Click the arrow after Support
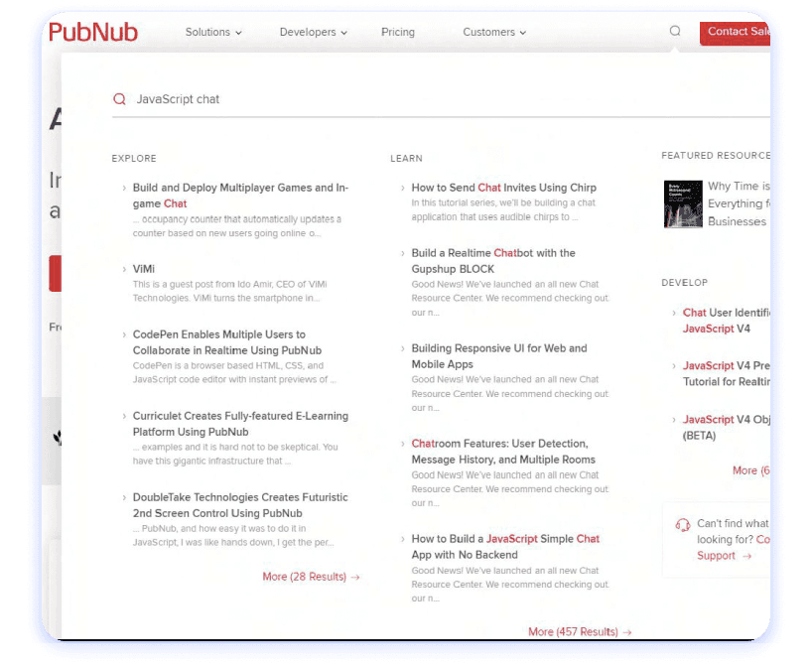The width and height of the screenshot is (812, 665). point(746,556)
